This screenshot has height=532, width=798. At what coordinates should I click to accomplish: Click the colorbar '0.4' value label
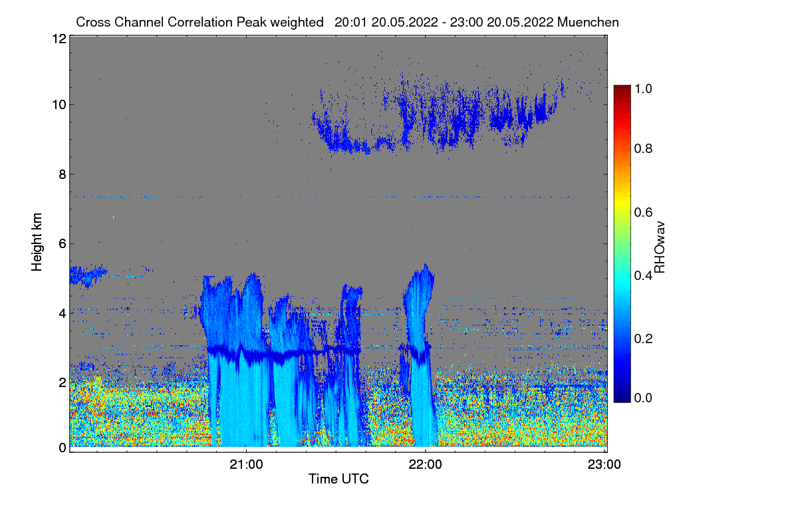click(642, 275)
